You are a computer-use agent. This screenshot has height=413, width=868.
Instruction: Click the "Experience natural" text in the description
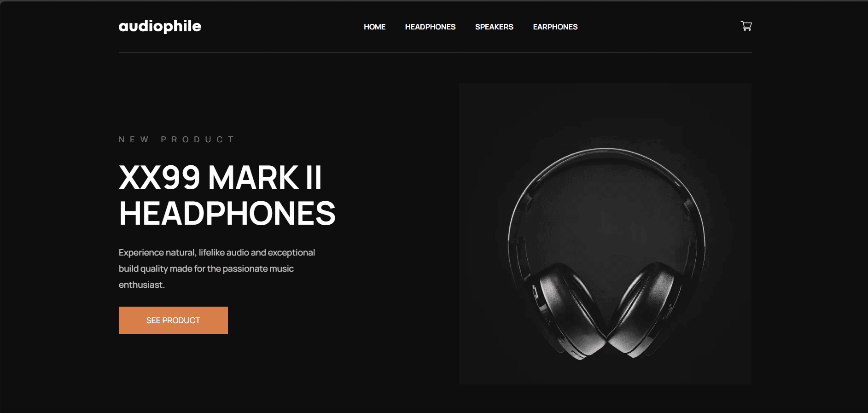(157, 252)
